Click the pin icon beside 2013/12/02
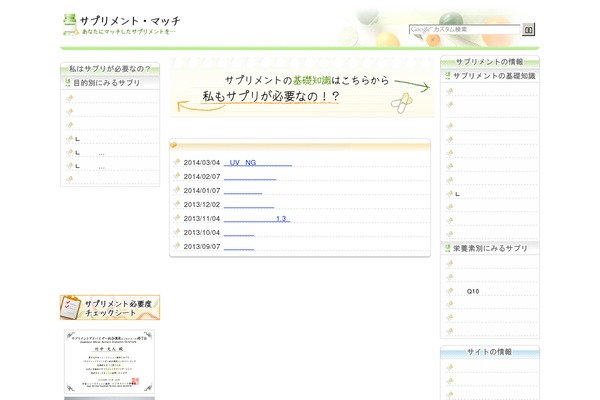Screen dimensions: 600x400 click(176, 204)
